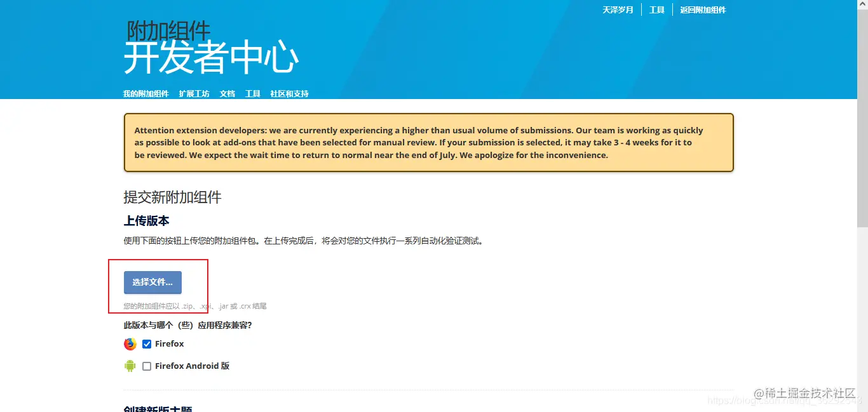Screen dimensions: 868x412
Task: Click the Firefox label text
Action: [169, 344]
